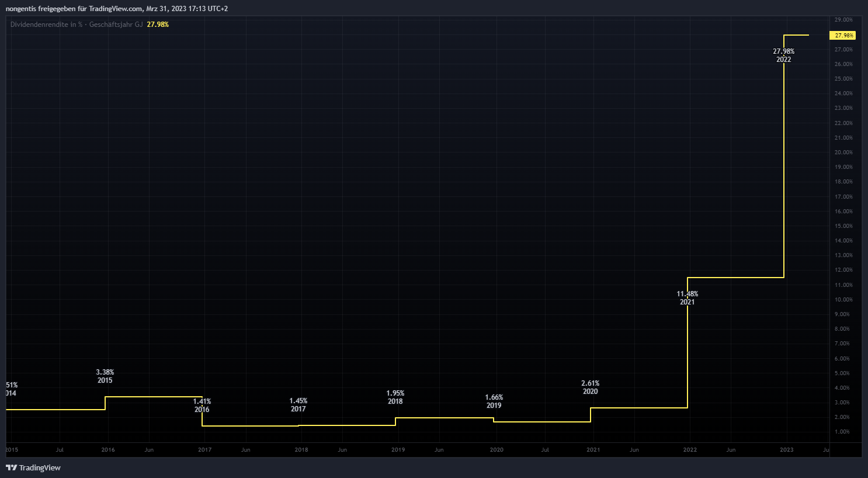Click the TradingView logo icon
The height and width of the screenshot is (478, 868).
(x=11, y=467)
